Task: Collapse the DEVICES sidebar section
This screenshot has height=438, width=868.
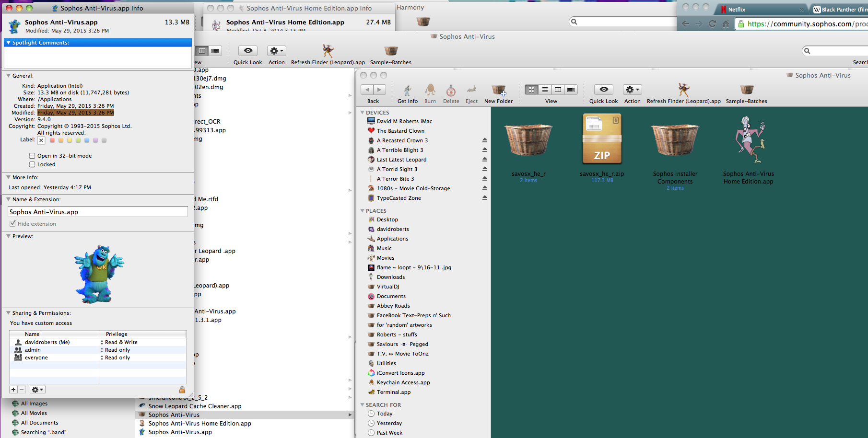Action: [x=363, y=113]
